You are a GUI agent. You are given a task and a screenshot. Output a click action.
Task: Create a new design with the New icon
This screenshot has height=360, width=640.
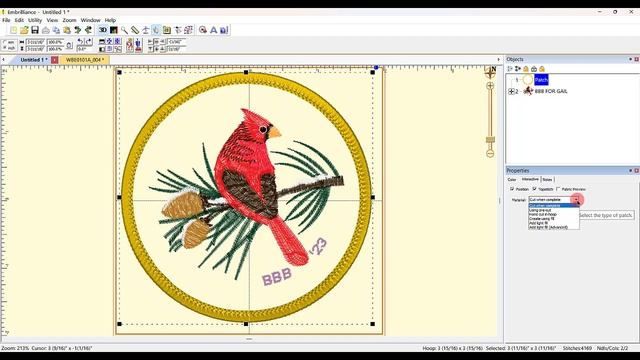[x=13, y=30]
